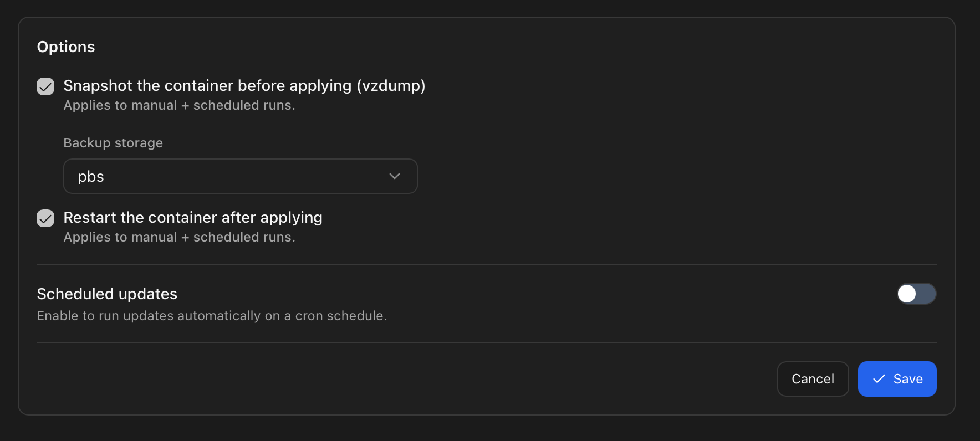Select the pbs value in the storage combo box
Viewport: 980px width, 441px height.
click(x=91, y=177)
